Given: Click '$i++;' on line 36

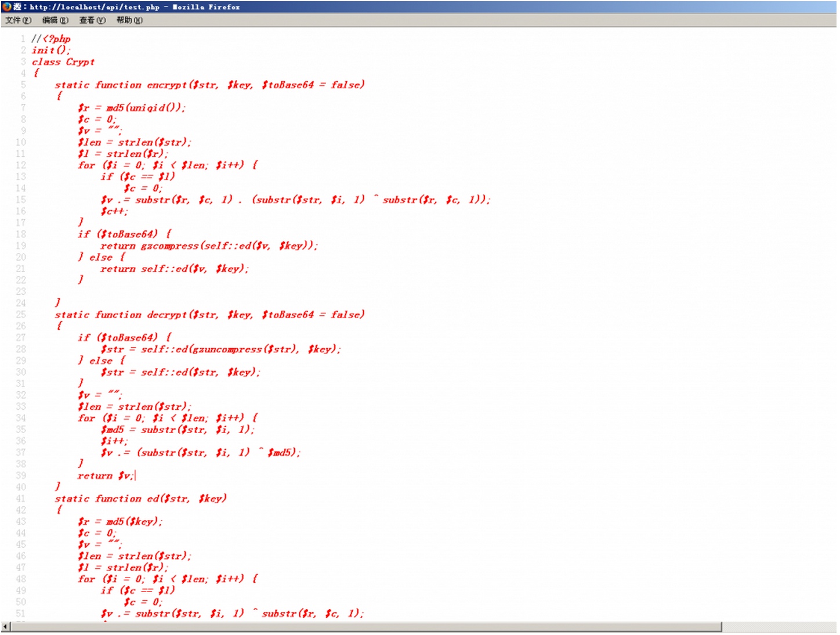Looking at the screenshot, I should [114, 441].
